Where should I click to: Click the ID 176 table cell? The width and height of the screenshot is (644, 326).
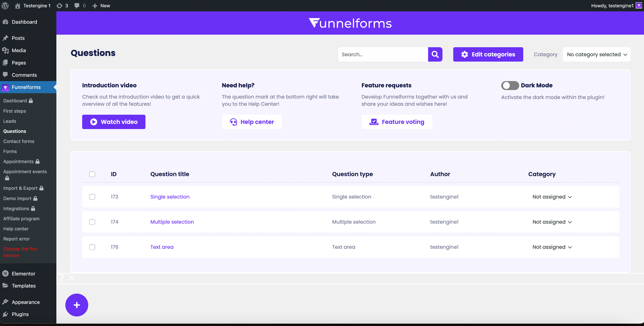[x=114, y=247]
